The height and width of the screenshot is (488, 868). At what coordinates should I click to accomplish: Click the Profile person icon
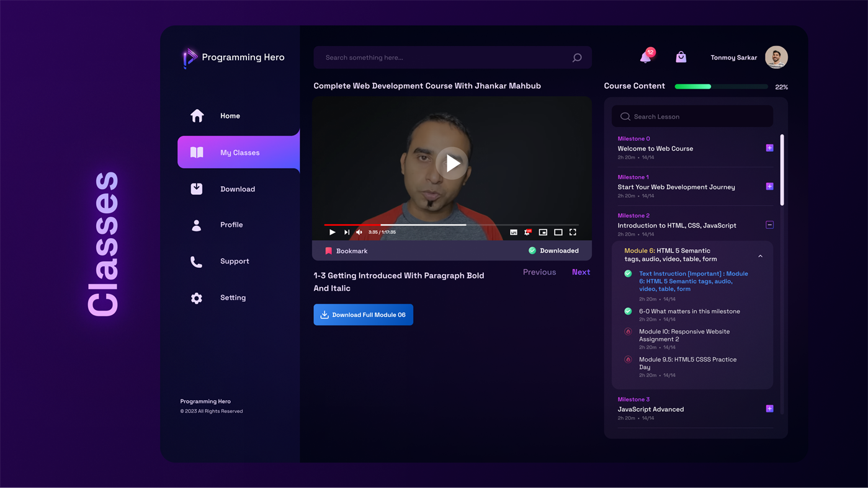[197, 225]
